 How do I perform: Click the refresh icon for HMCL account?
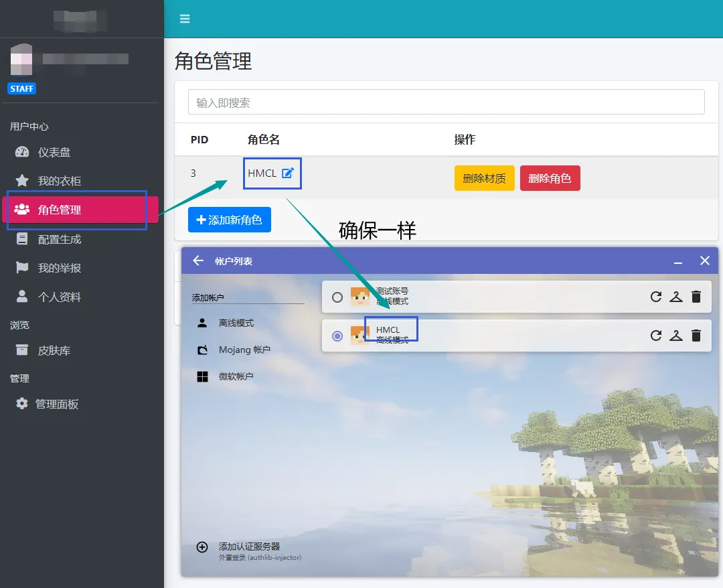pos(656,336)
